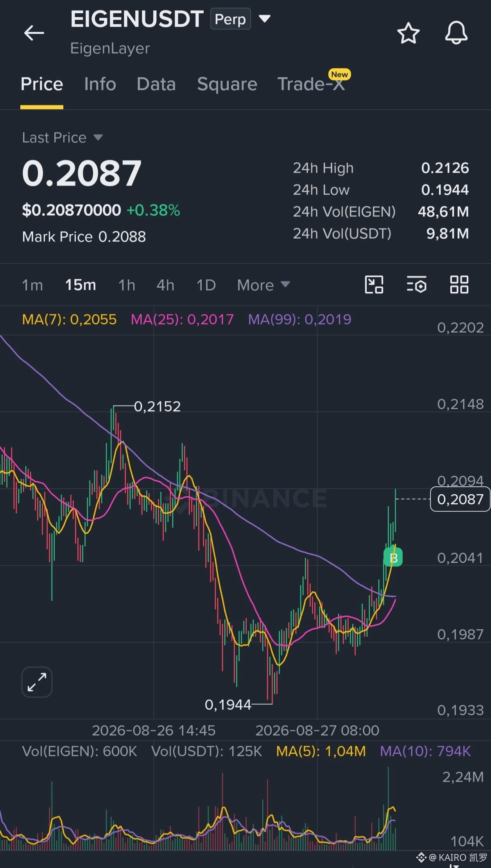Tap the large 0.2087 last price

click(82, 173)
